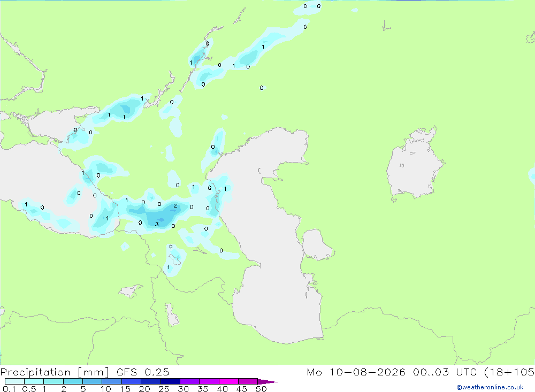The image size is (535, 392).
Task: Click the '0.1' legend scale label
Action: 9,389
